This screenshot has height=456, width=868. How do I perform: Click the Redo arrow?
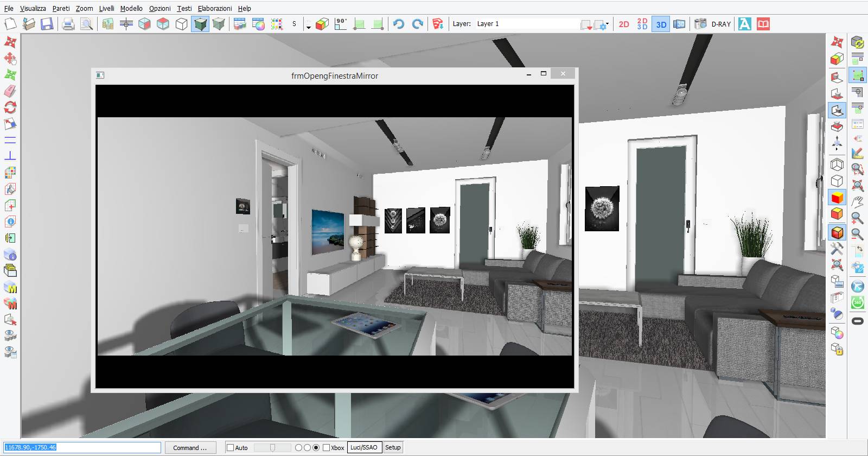(x=417, y=24)
